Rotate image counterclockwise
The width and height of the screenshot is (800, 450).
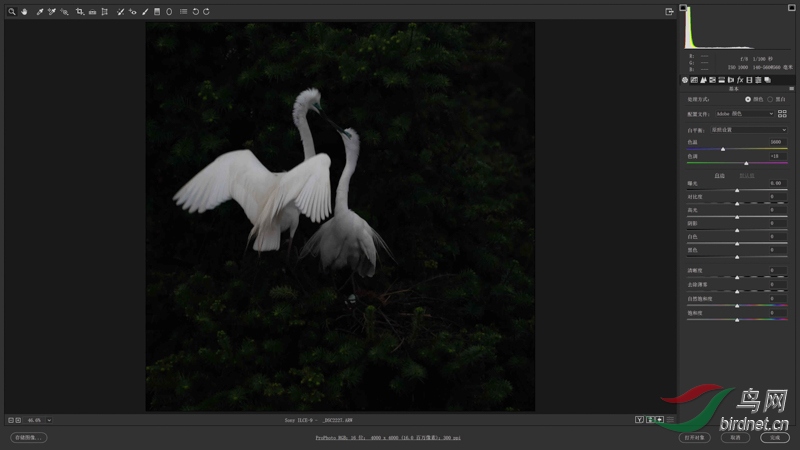tap(195, 12)
